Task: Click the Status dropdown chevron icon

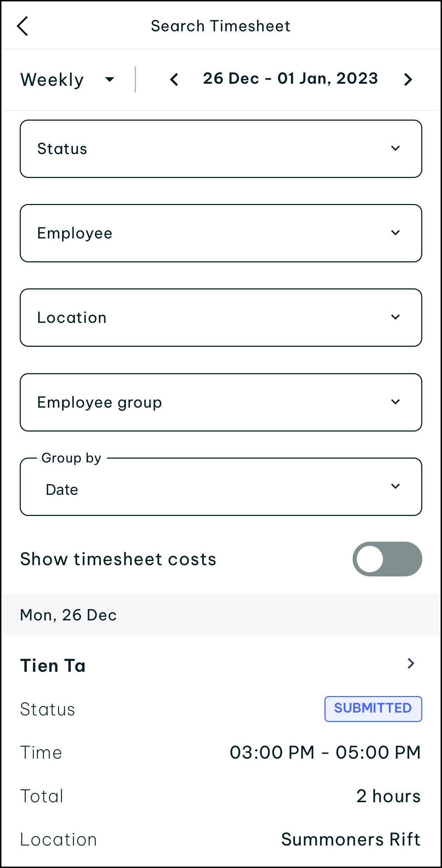Action: tap(396, 148)
